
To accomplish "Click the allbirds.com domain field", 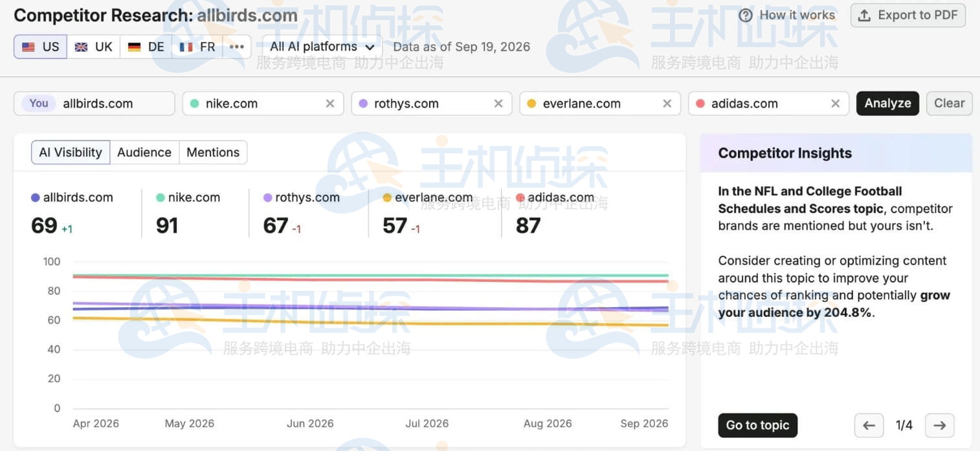I will [x=95, y=104].
